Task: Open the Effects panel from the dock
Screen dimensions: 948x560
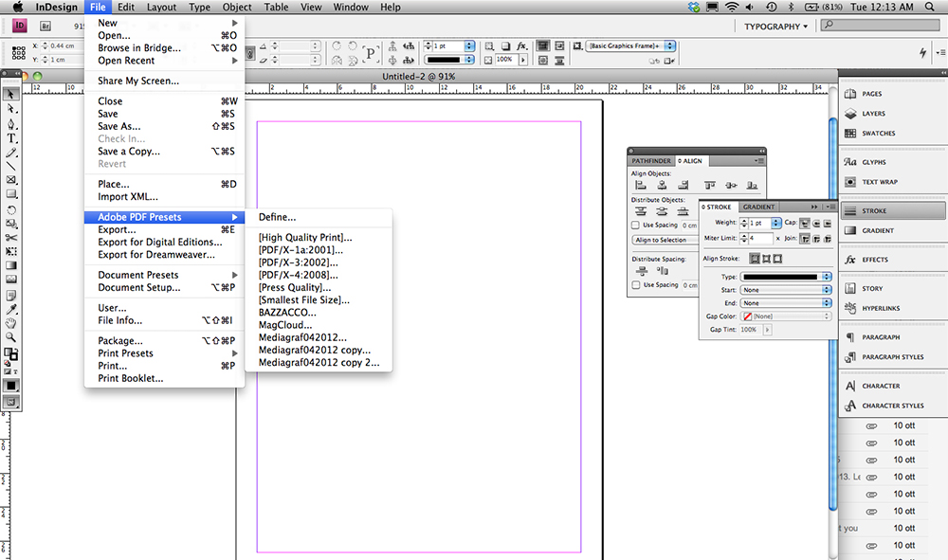Action: (875, 260)
